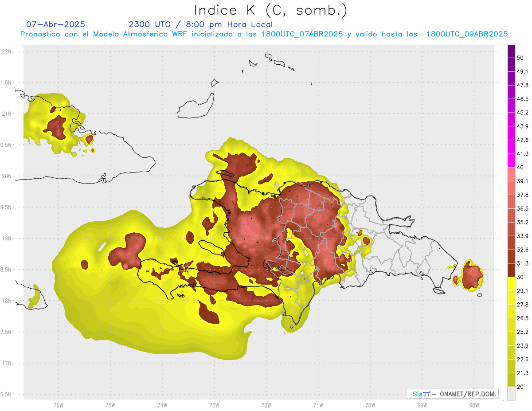Click the '18N' latitude label
Viewport: 532px width, 411px height.
[7, 301]
